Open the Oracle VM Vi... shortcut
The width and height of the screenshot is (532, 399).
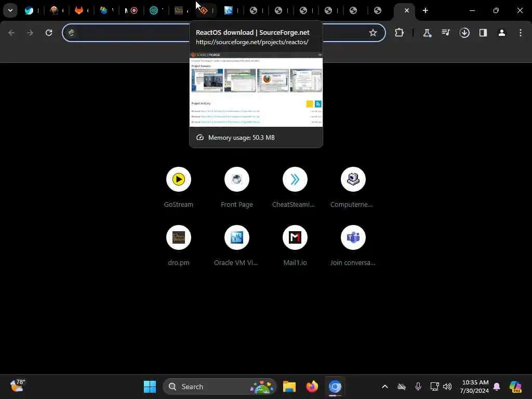237,245
